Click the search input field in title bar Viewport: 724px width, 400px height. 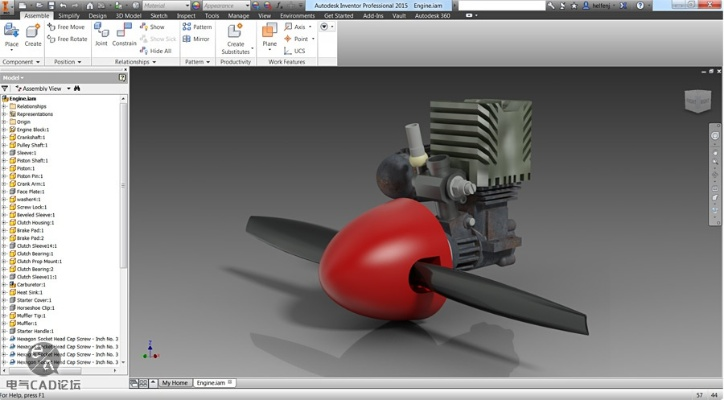(500, 5)
